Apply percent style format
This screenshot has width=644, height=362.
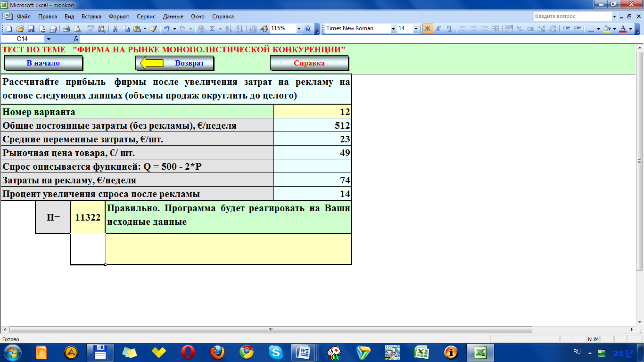[520, 29]
